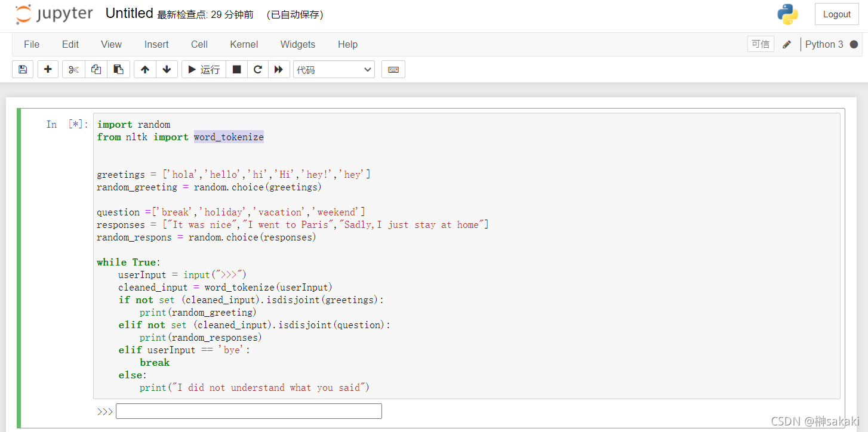Click the 'I did not understand' print line

(255, 388)
